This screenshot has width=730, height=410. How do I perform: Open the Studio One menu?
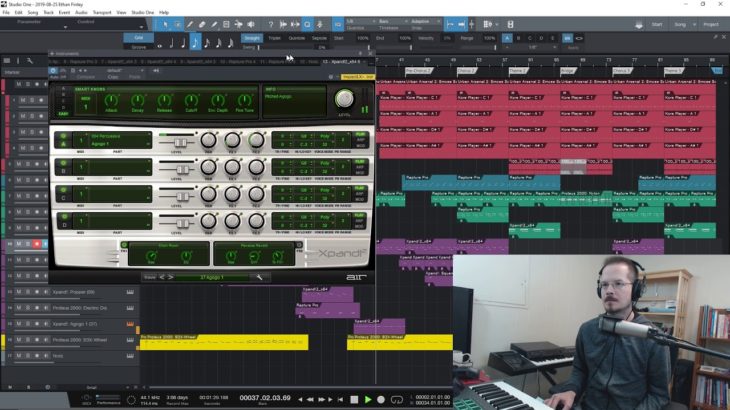pyautogui.click(x=142, y=13)
